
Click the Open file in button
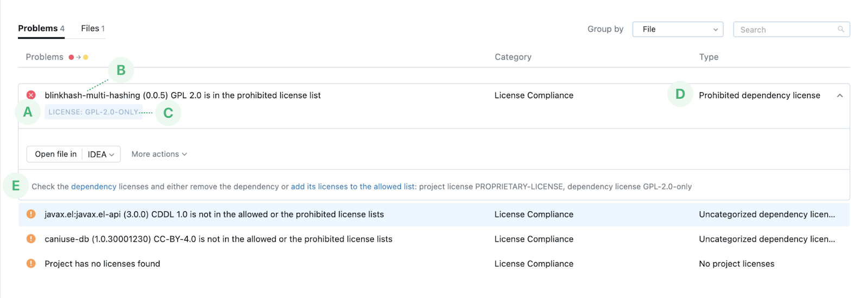[x=55, y=154]
